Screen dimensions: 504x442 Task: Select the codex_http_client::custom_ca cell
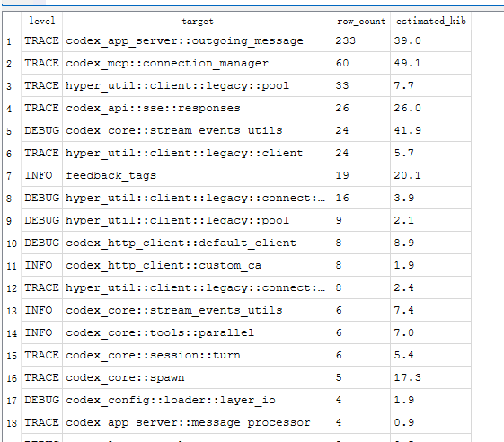(x=197, y=265)
